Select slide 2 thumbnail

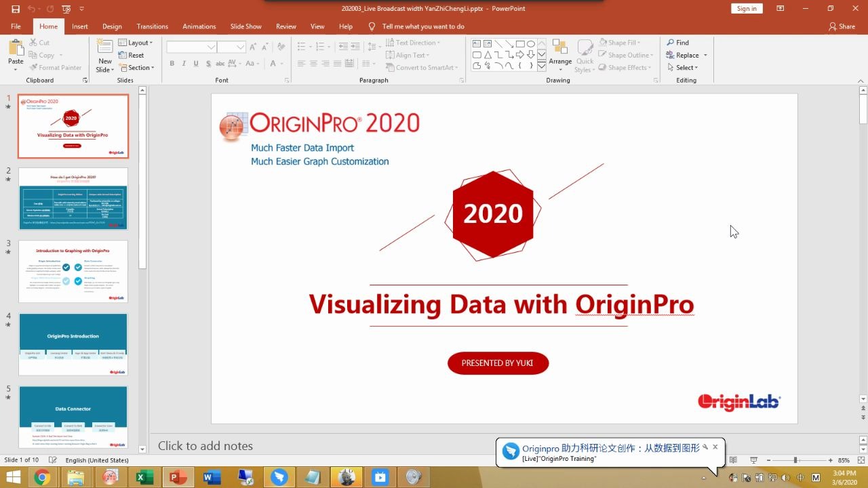click(73, 199)
